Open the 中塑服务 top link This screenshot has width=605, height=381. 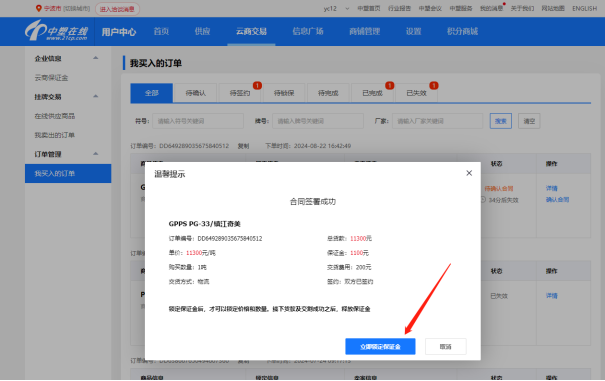[x=461, y=8]
